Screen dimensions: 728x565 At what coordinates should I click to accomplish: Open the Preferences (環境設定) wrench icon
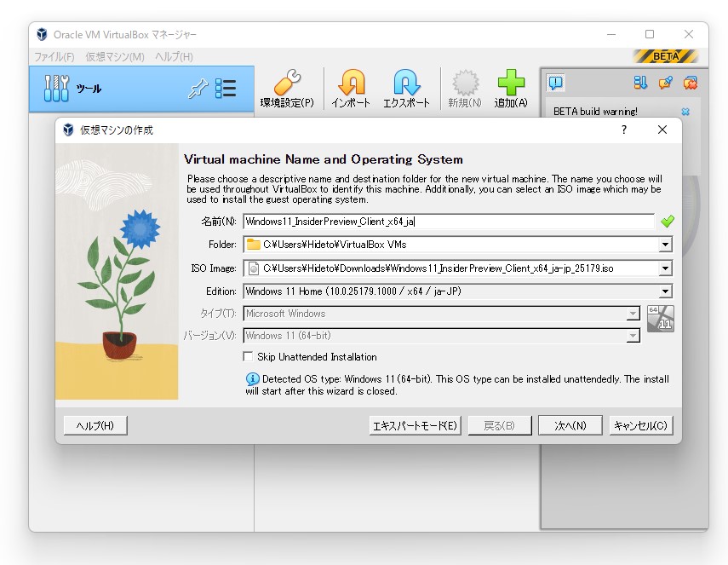pyautogui.click(x=287, y=83)
